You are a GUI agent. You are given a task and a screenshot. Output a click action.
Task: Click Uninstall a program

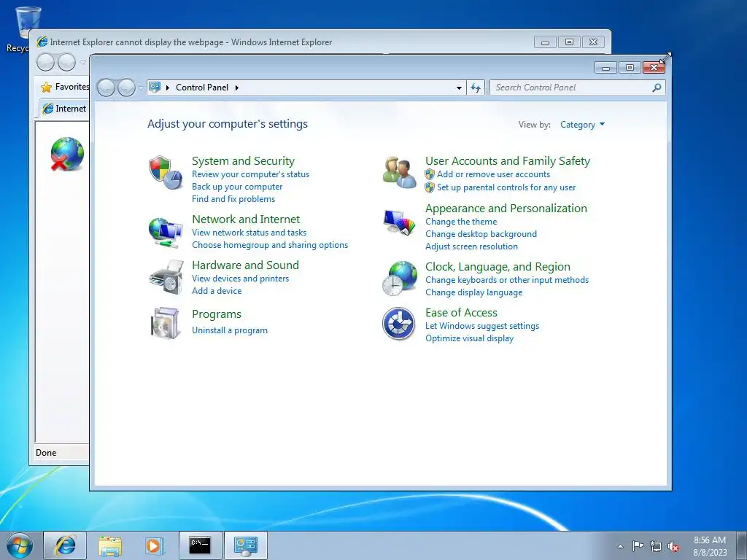(230, 330)
